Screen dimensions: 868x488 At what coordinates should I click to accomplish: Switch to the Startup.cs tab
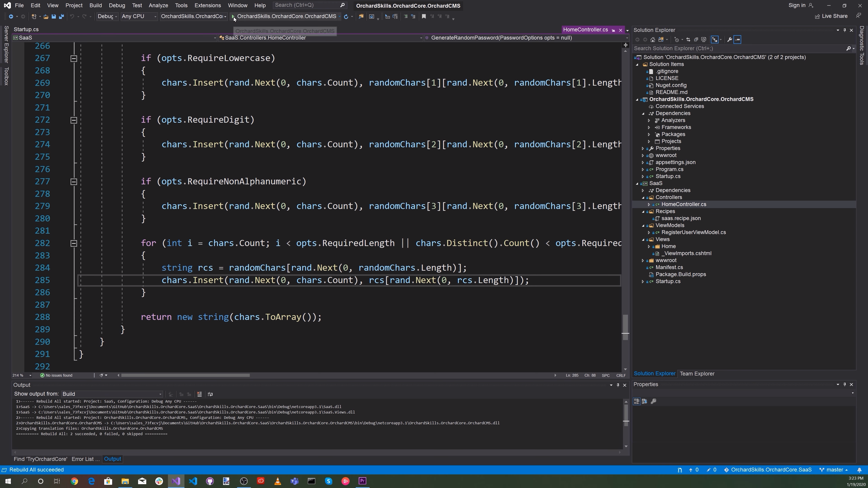(26, 30)
